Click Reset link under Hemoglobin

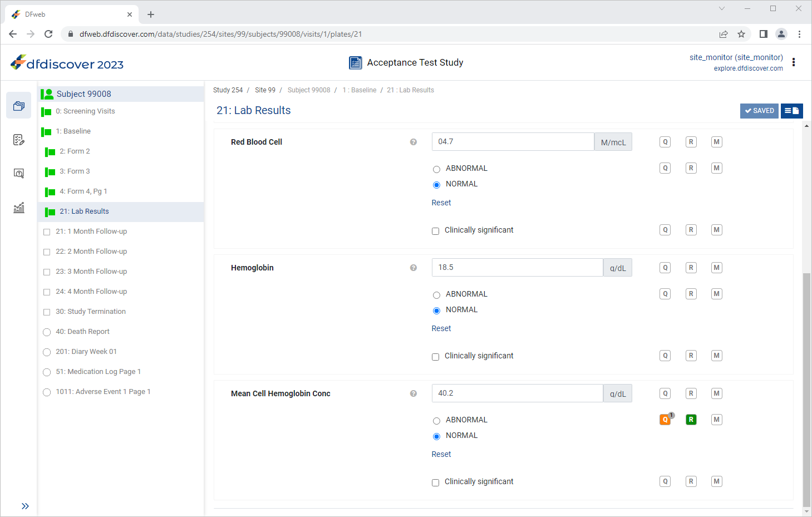coord(441,328)
